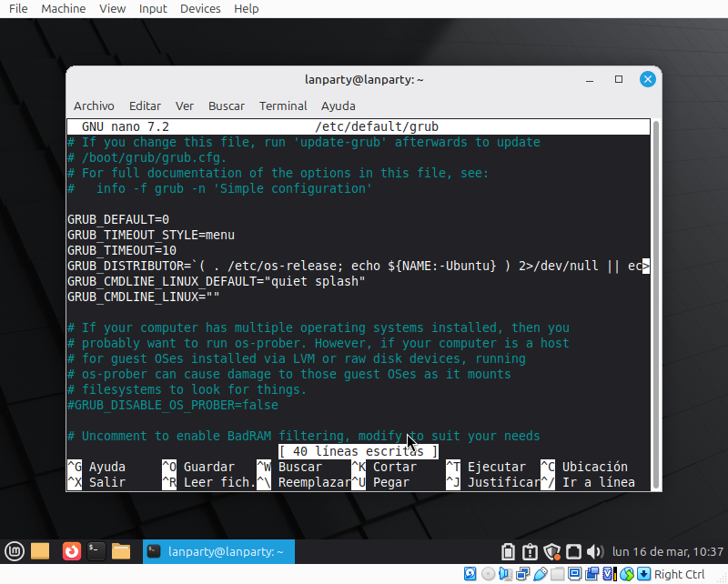
Task: Click the VirtualBox optical disk icon
Action: (x=489, y=574)
